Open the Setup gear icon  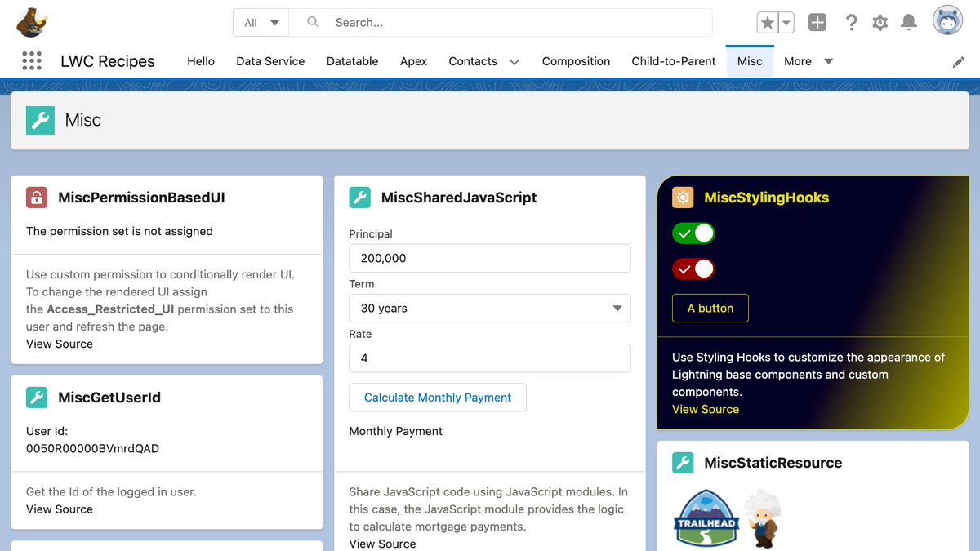(x=880, y=23)
